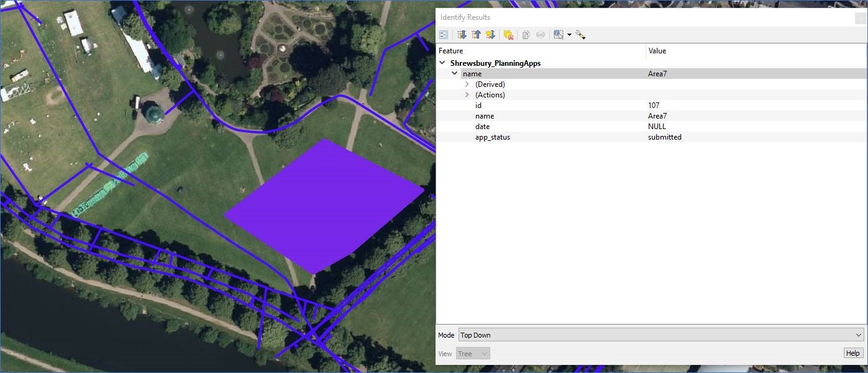Collapse the Shrewsbury_PlanningApps layer node
868x373 pixels.
[x=442, y=63]
